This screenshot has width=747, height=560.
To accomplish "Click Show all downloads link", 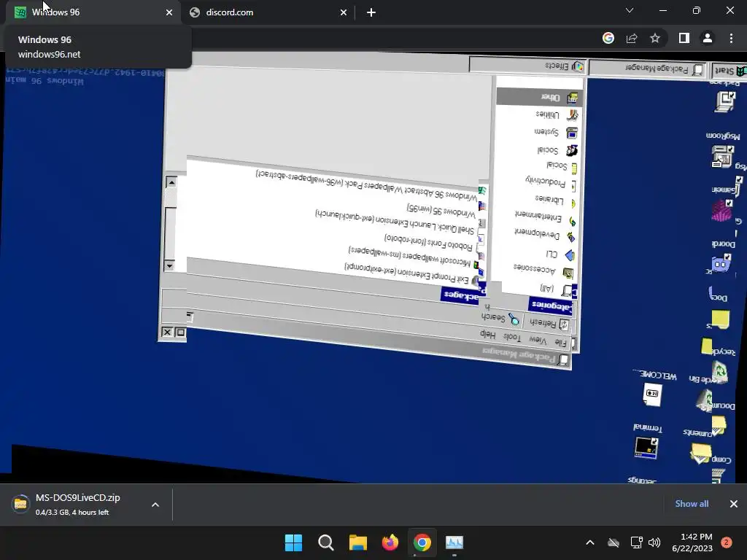I will coord(692,503).
